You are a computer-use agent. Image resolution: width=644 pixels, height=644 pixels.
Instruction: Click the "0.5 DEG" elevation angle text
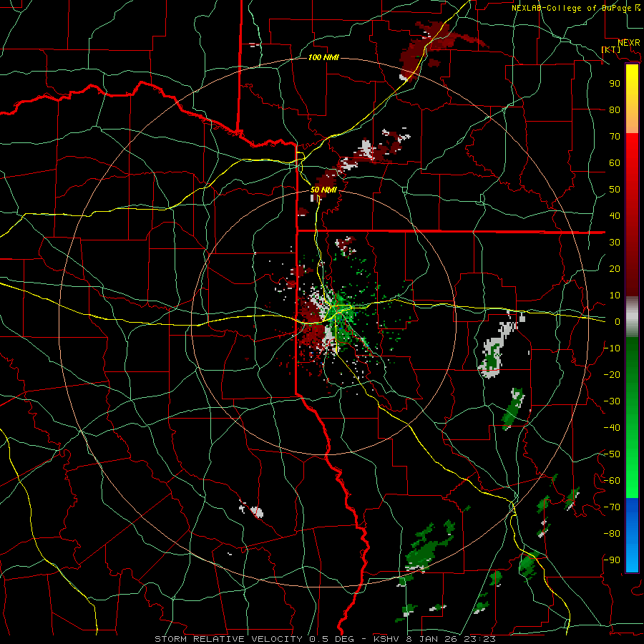[331, 639]
